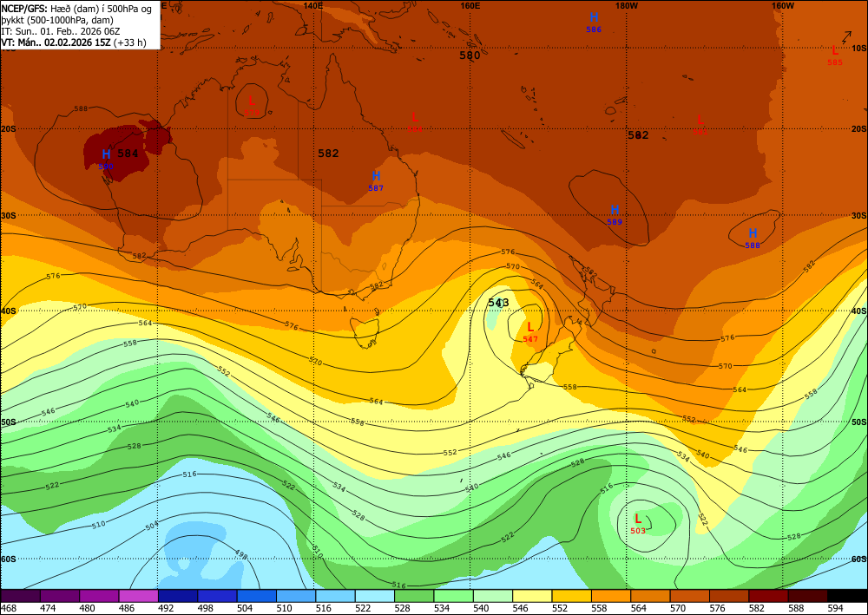Click the legend swatch between 480 and 486
Viewport: 868px width, 615px height.
click(99, 596)
